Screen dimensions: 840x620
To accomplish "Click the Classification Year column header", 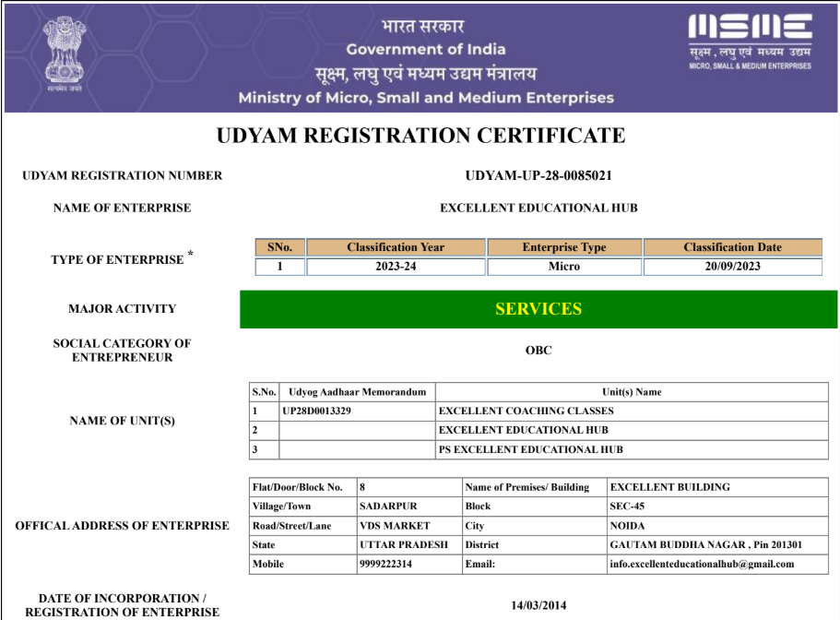I will pyautogui.click(x=396, y=247).
